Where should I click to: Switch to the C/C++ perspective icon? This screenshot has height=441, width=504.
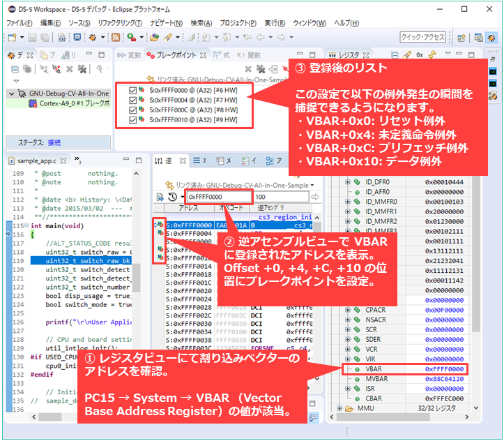click(x=479, y=38)
